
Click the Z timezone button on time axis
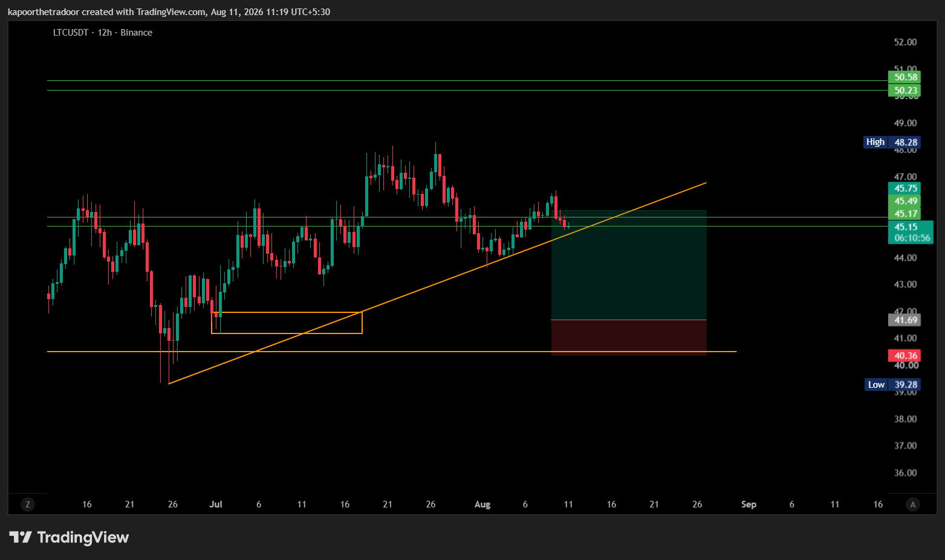(x=27, y=504)
